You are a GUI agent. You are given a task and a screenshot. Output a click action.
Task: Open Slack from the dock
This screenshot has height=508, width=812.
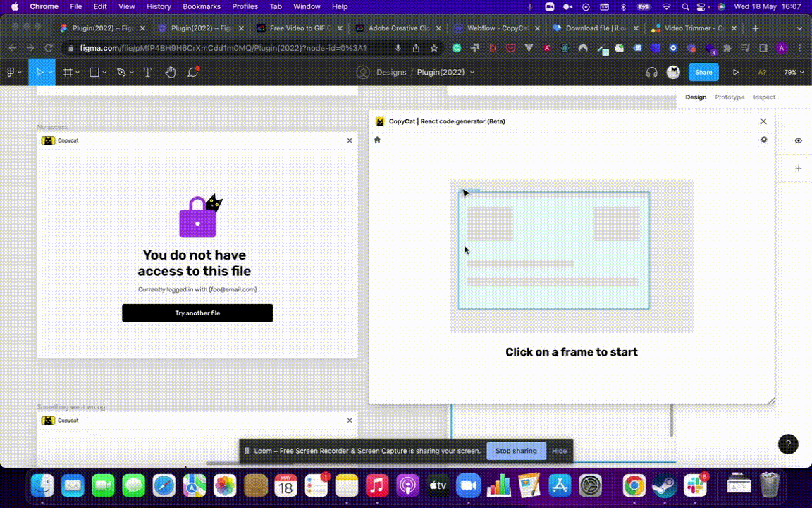pyautogui.click(x=695, y=486)
